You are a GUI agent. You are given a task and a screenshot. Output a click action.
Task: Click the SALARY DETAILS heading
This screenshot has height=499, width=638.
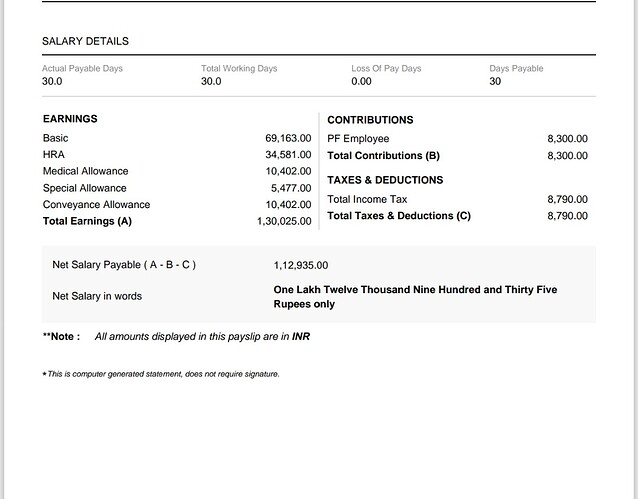pyautogui.click(x=85, y=41)
